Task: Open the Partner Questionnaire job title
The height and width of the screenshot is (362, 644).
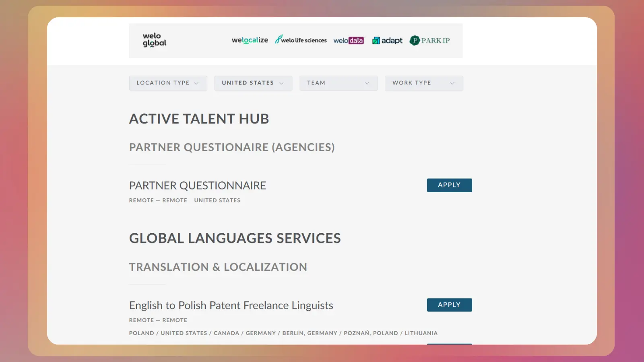Action: click(x=197, y=185)
